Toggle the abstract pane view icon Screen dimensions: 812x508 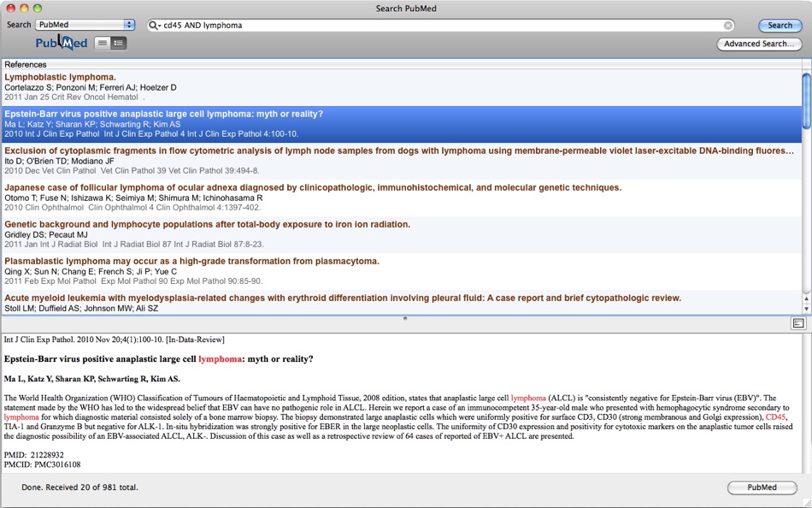click(798, 323)
